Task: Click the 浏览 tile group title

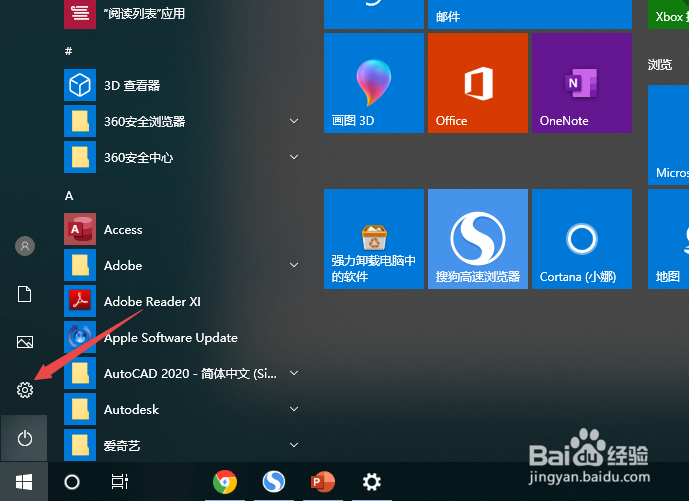Action: pyautogui.click(x=660, y=65)
